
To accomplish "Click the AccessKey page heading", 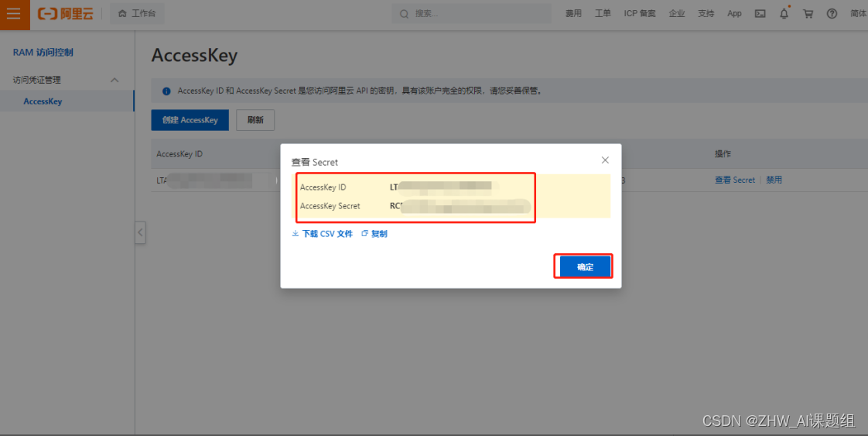I will 194,56.
